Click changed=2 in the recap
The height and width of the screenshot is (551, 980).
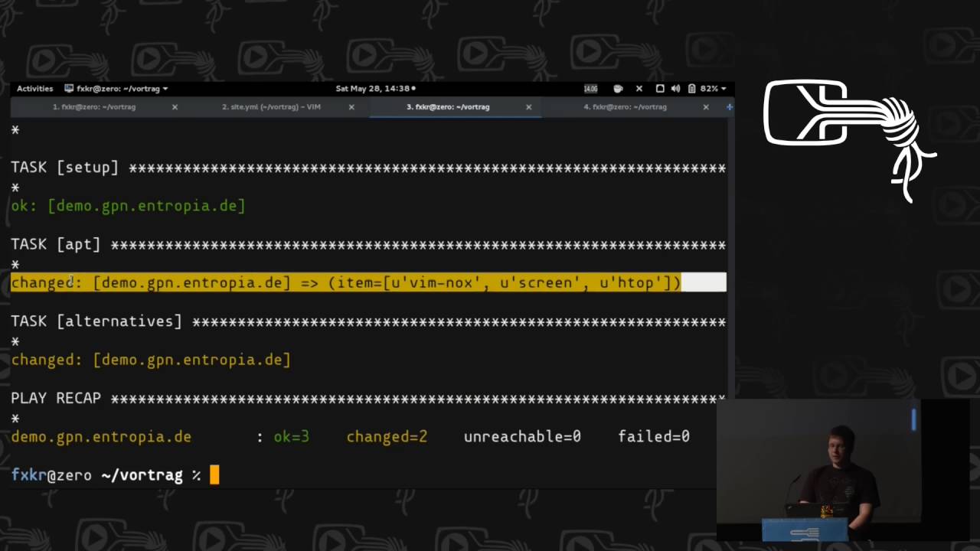[x=387, y=437]
